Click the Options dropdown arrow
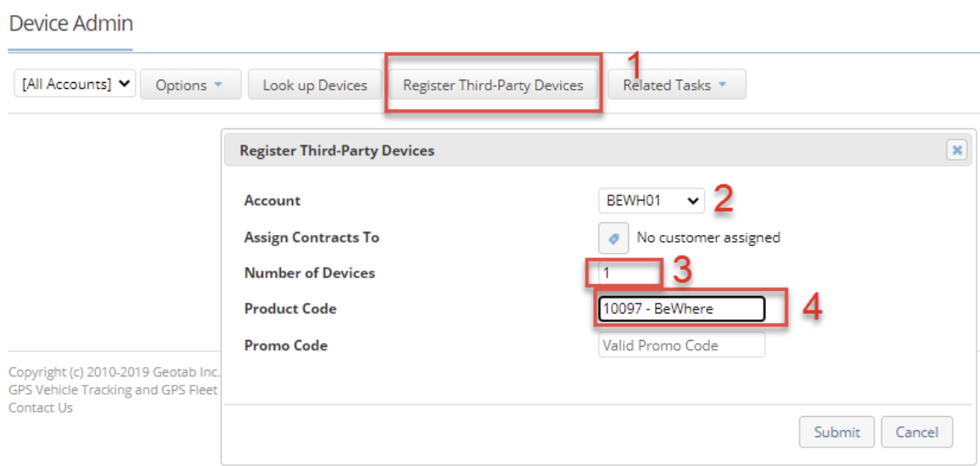The height and width of the screenshot is (466, 980). point(217,85)
